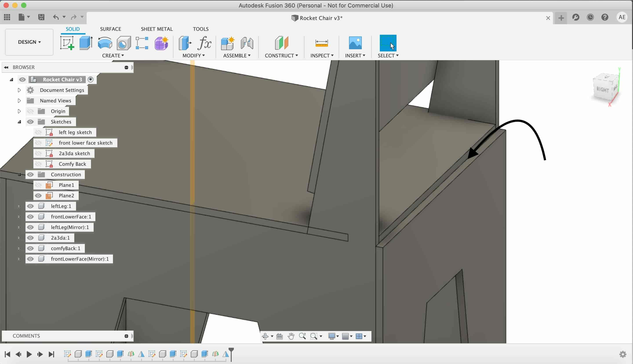
Task: Click the ViewCube RIGHT face
Action: (602, 89)
